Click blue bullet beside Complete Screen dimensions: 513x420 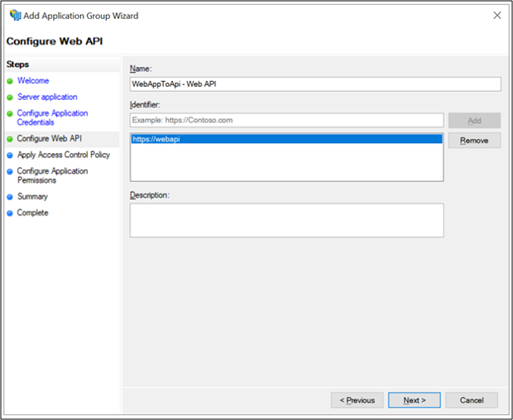coord(10,213)
